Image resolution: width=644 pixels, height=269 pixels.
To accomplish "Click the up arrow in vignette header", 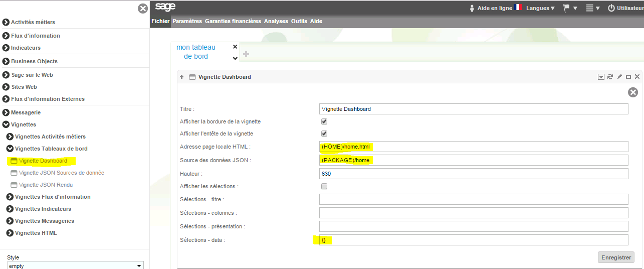I will (182, 77).
